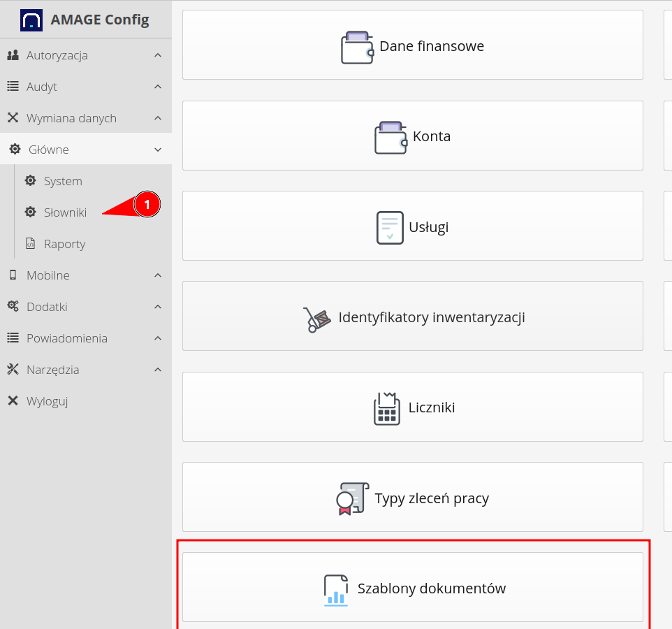
Task: Open the Dodatki menu section
Action: (x=47, y=307)
